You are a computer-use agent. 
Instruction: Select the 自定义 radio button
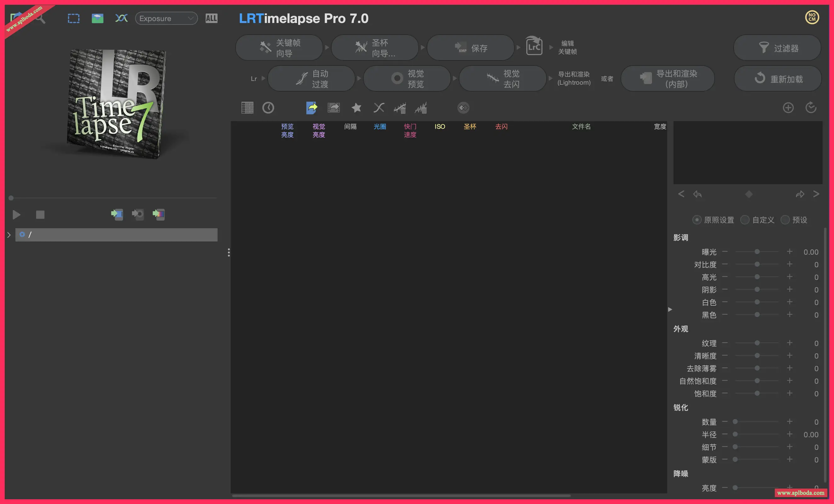point(745,220)
